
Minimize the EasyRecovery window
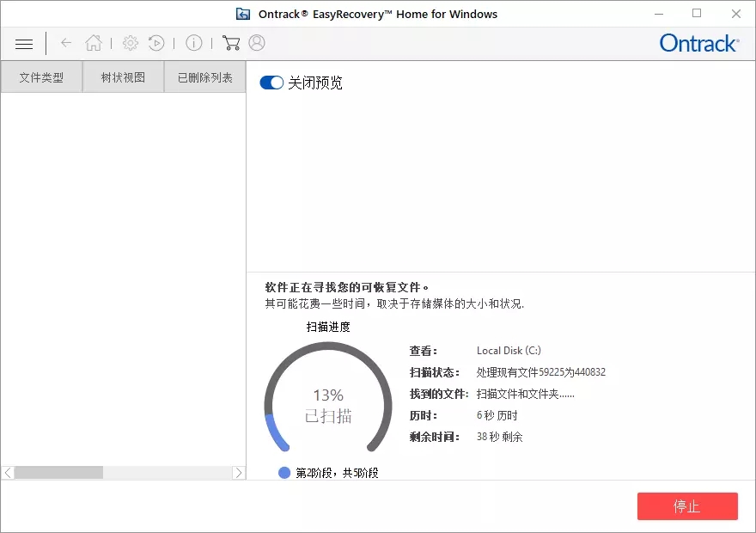659,14
